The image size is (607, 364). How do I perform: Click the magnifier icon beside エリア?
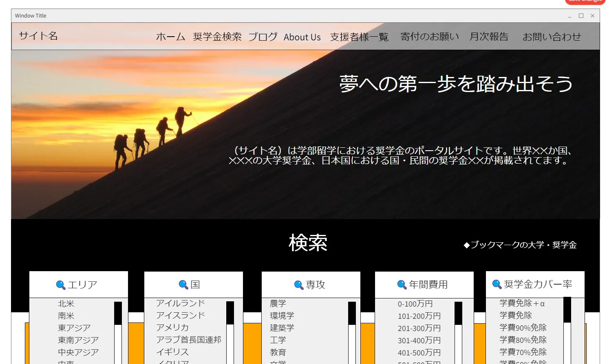[61, 285]
